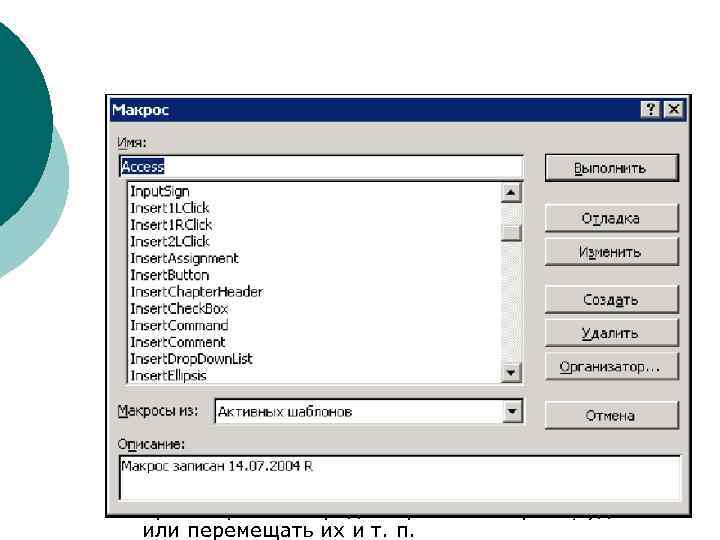This screenshot has height=540, width=720.
Task: Click the Описание description text box
Action: [399, 478]
